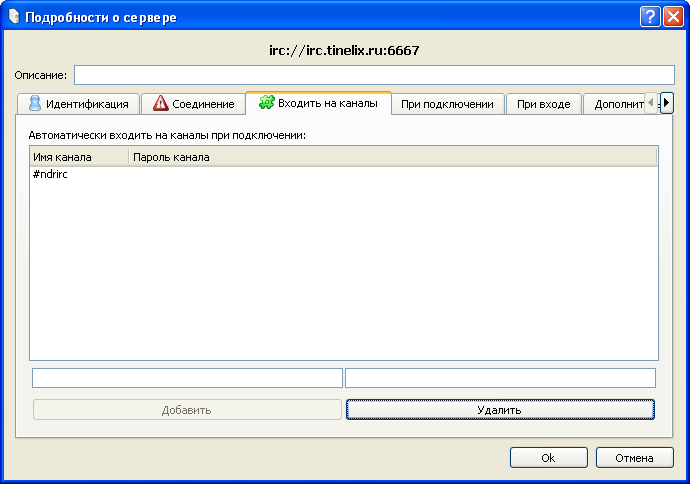The width and height of the screenshot is (690, 484).
Task: Focus the Описание text field
Action: point(374,75)
